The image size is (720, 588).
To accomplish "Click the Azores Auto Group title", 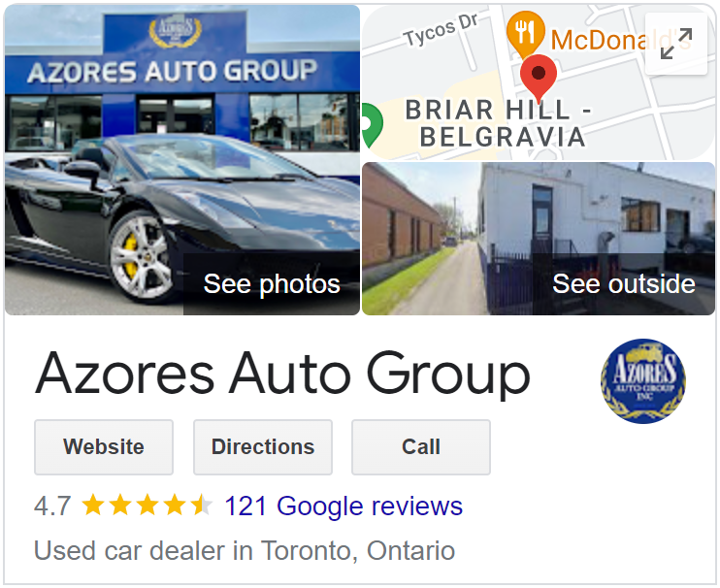I will [282, 374].
